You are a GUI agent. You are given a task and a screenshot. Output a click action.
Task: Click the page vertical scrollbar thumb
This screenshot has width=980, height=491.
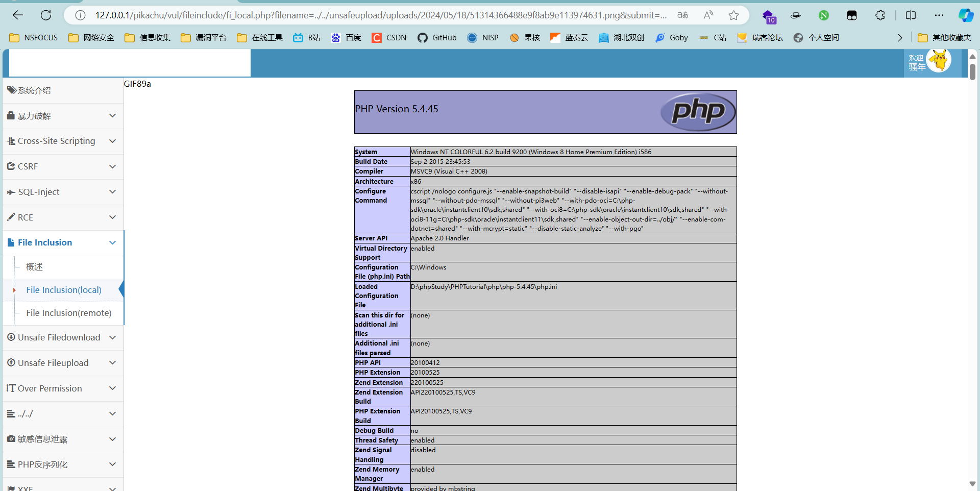pos(972,71)
